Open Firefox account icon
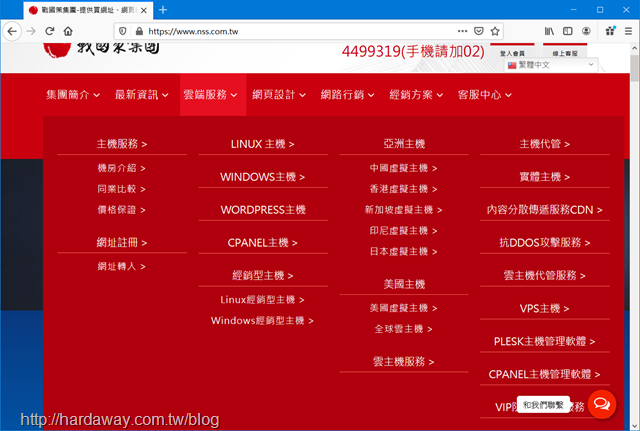Viewport: 640px width, 431px height. [x=586, y=31]
